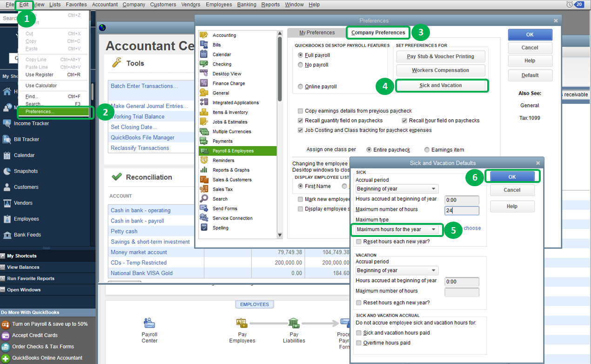Switch to the My Preferences tab
The height and width of the screenshot is (364, 591).
(317, 33)
